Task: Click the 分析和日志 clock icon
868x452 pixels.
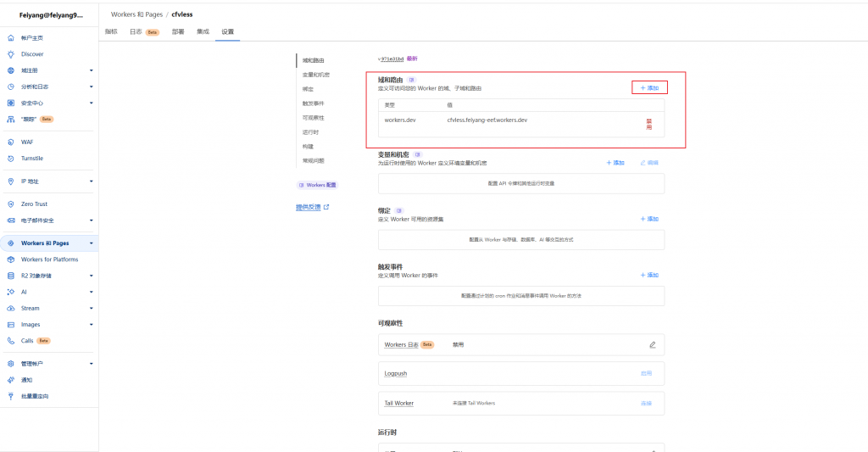Action: [x=10, y=87]
